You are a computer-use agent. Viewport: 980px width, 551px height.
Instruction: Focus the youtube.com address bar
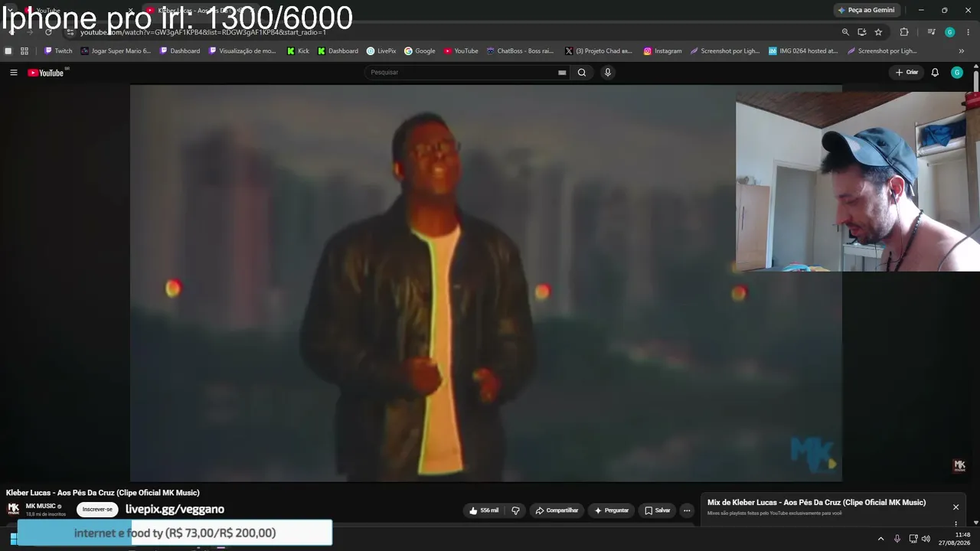[x=452, y=32]
